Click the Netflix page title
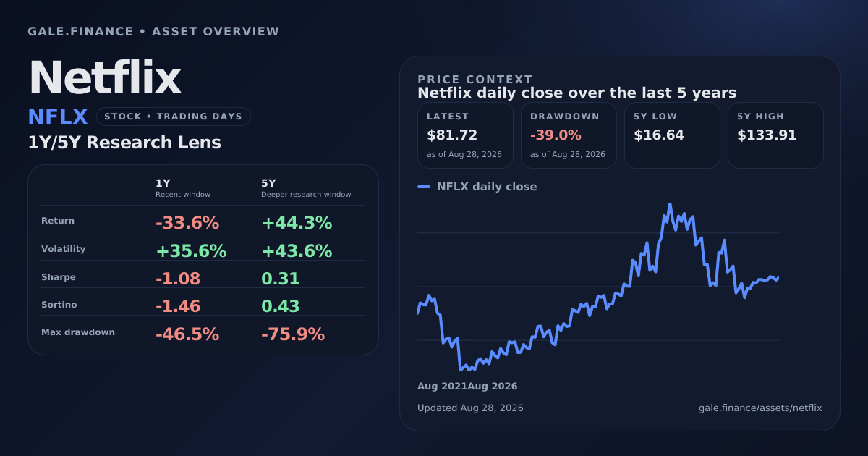 click(x=105, y=77)
